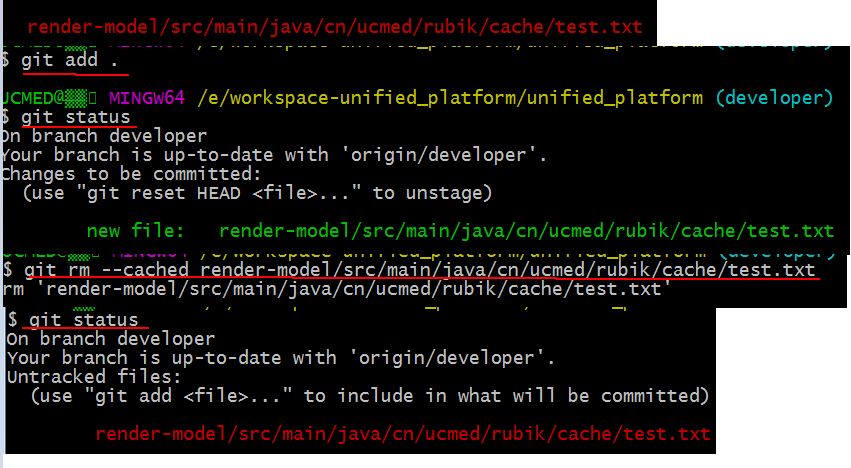Click the second 'git status' command
Screen dimensions: 851x468
84,320
